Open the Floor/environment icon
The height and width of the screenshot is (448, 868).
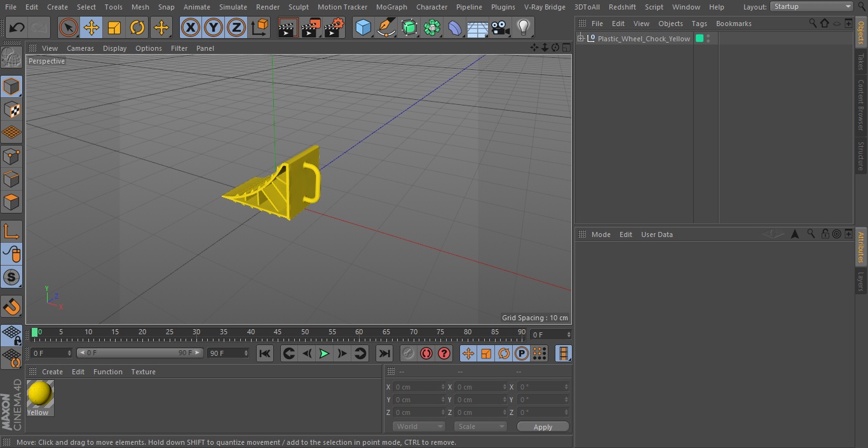pos(478,27)
